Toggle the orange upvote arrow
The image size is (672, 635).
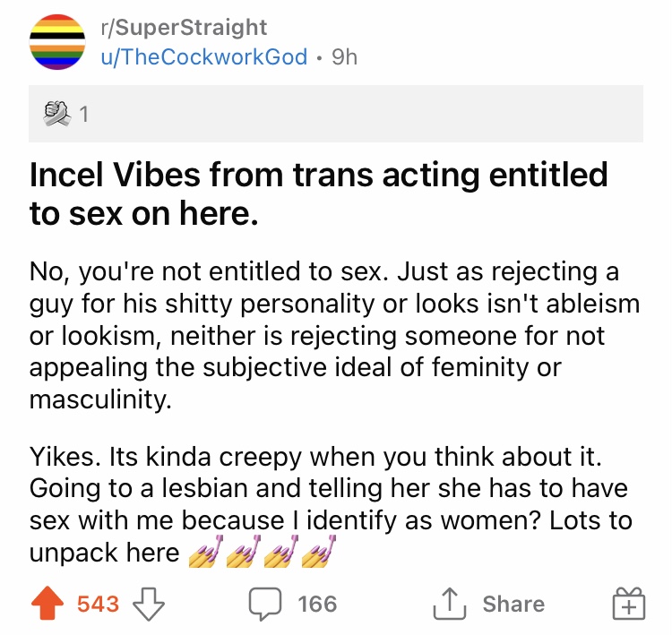50,605
